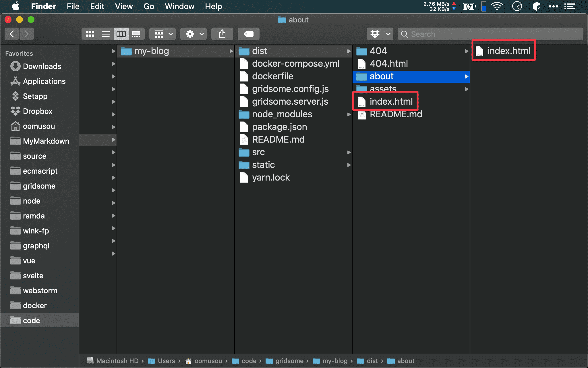Open the View menu
This screenshot has width=588, height=368.
pyautogui.click(x=124, y=6)
